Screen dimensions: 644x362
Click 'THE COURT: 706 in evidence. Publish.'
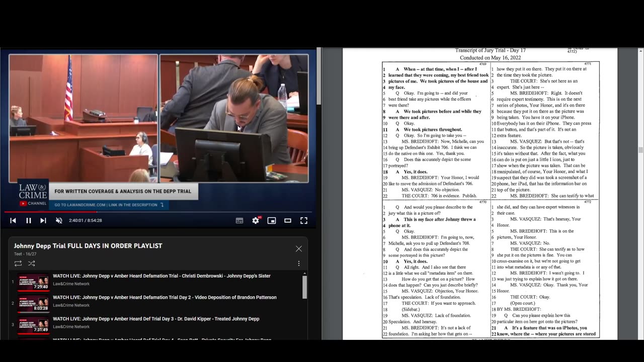(439, 196)
